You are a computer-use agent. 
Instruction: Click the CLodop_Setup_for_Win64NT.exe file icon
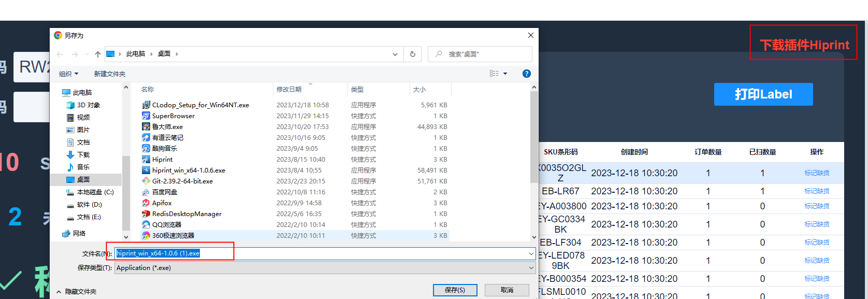point(146,105)
